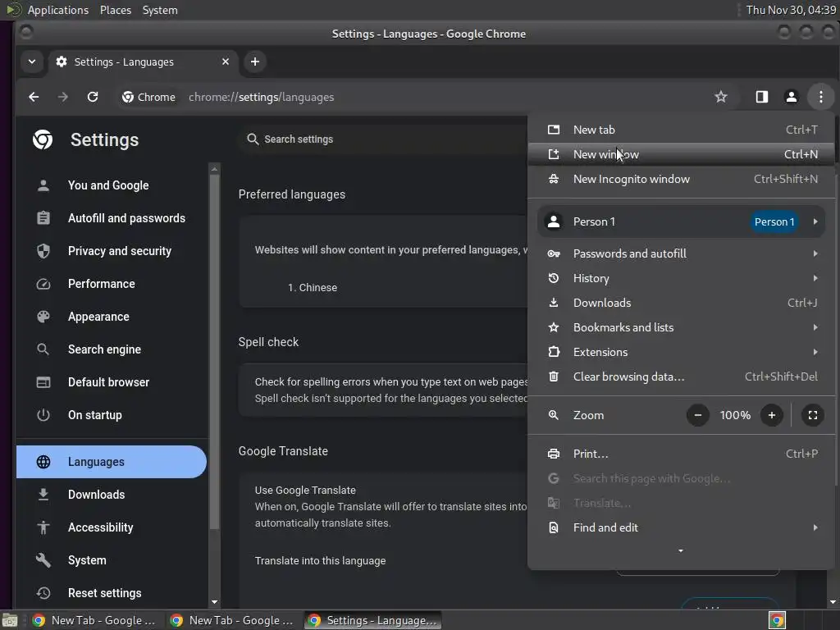Click the sidebar scrollbar thumb
Screen dimensions: 840x630
(x=214, y=351)
